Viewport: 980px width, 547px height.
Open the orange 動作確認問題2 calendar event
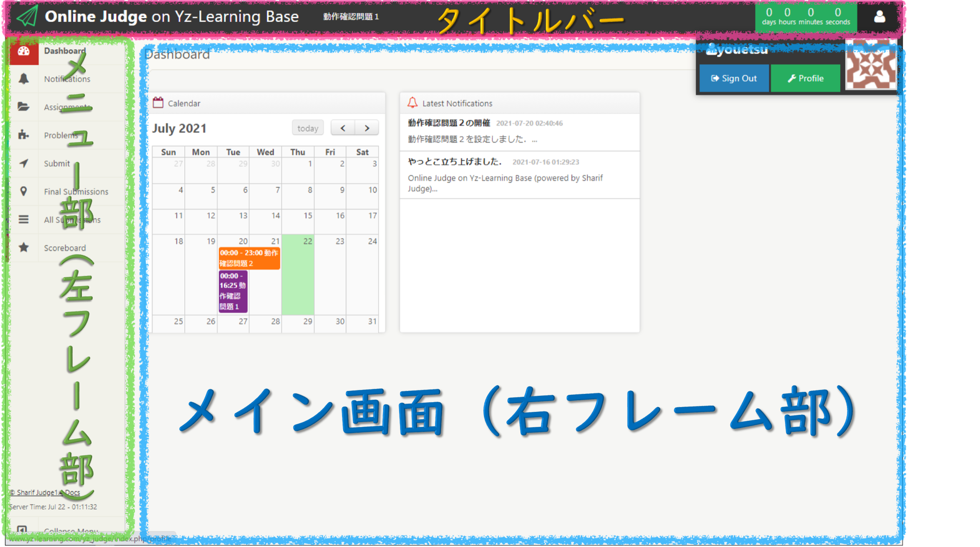click(249, 258)
